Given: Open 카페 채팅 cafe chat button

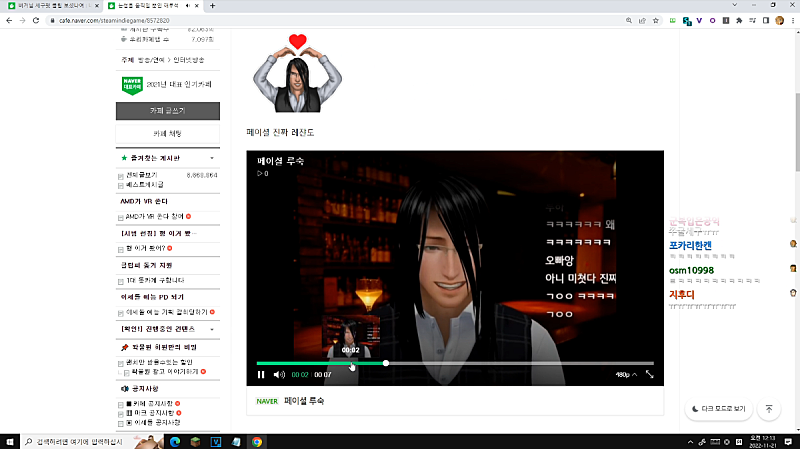Looking at the screenshot, I should coord(168,134).
